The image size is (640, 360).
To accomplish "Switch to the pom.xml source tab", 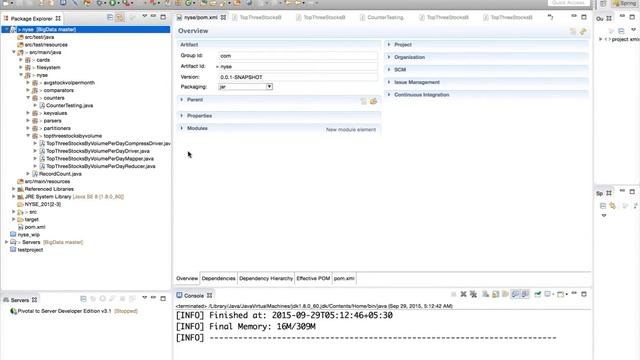I will coord(344,278).
